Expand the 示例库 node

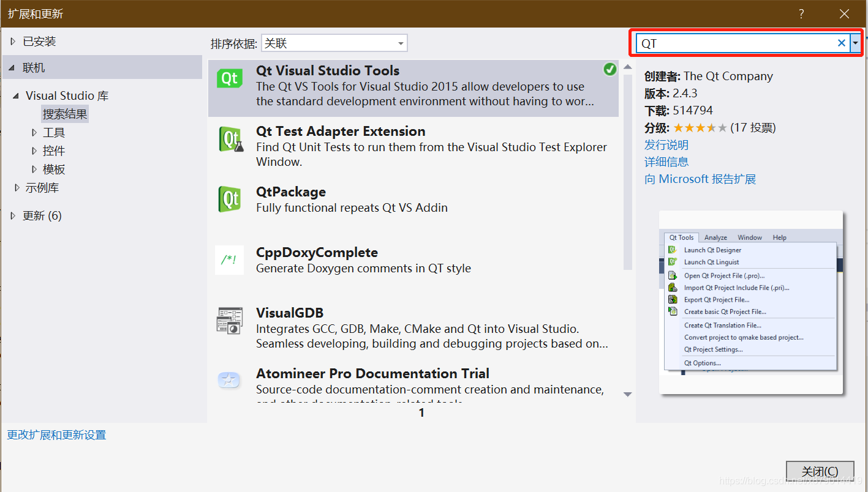(17, 188)
